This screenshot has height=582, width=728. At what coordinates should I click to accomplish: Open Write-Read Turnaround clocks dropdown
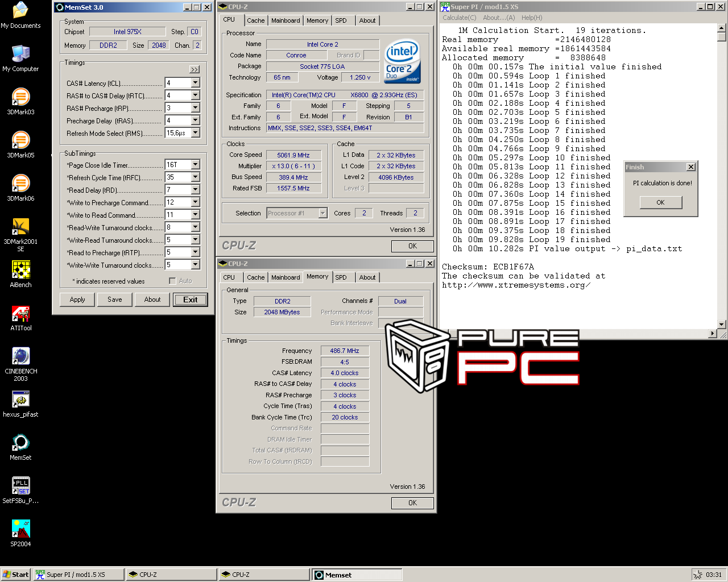click(x=196, y=240)
